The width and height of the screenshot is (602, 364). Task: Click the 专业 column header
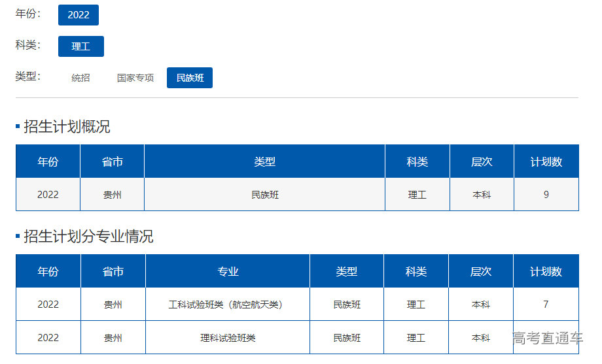(228, 271)
